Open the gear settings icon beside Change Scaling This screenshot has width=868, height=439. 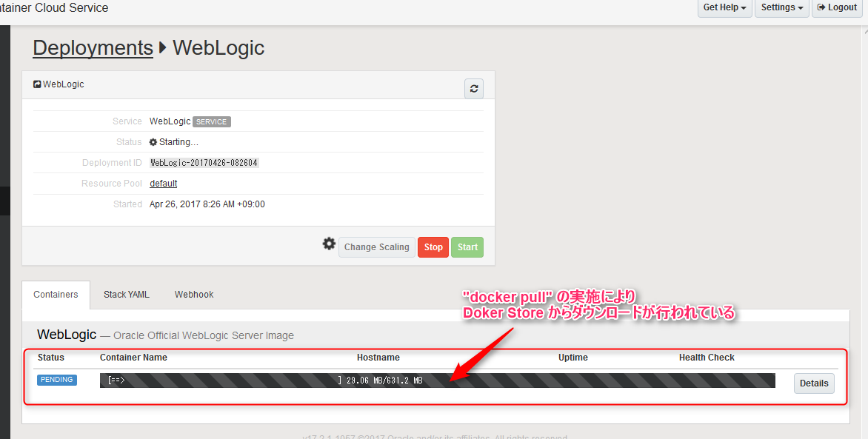tap(329, 244)
